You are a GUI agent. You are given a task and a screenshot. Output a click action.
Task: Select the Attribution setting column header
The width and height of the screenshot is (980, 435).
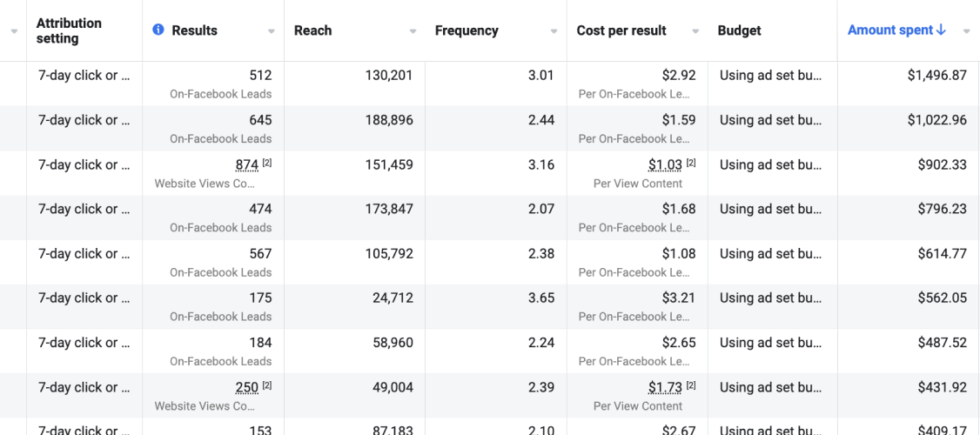tap(69, 30)
